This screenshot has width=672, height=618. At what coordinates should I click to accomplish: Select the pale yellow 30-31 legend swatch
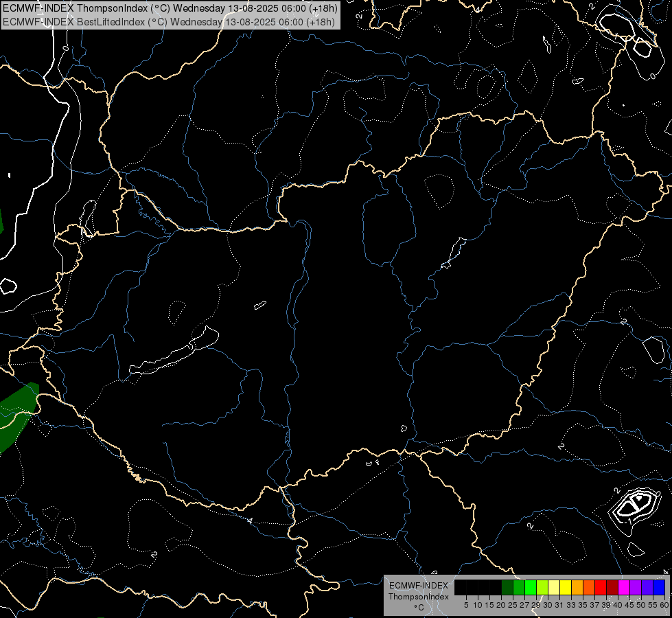[x=554, y=588]
